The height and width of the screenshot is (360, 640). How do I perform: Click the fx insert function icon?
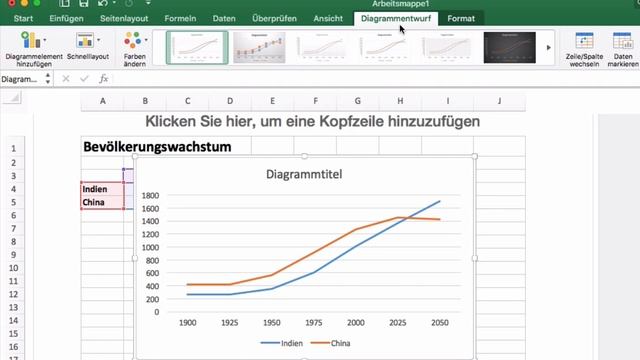click(103, 79)
